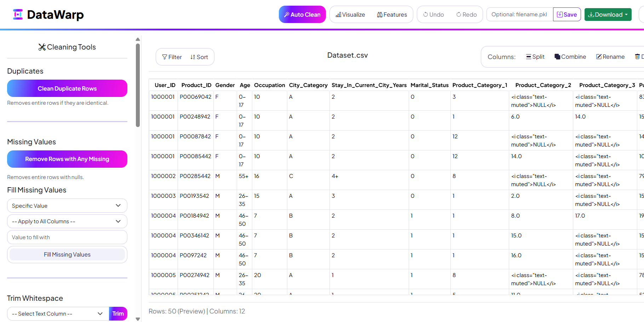Open the Download dropdown

point(608,15)
